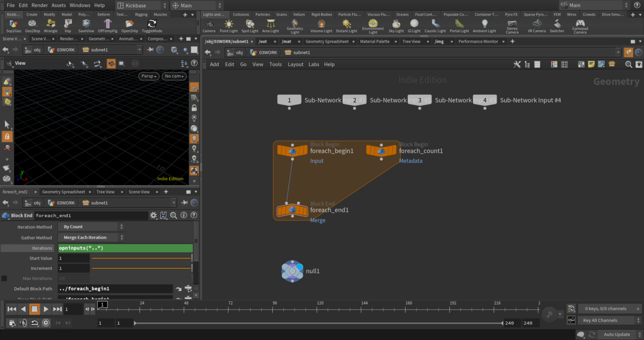Open the Windows menu
This screenshot has width=644, height=340.
pos(80,5)
